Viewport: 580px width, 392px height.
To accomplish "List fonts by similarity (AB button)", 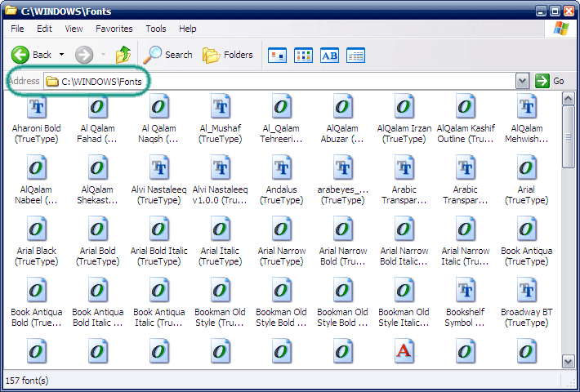I will click(x=329, y=56).
